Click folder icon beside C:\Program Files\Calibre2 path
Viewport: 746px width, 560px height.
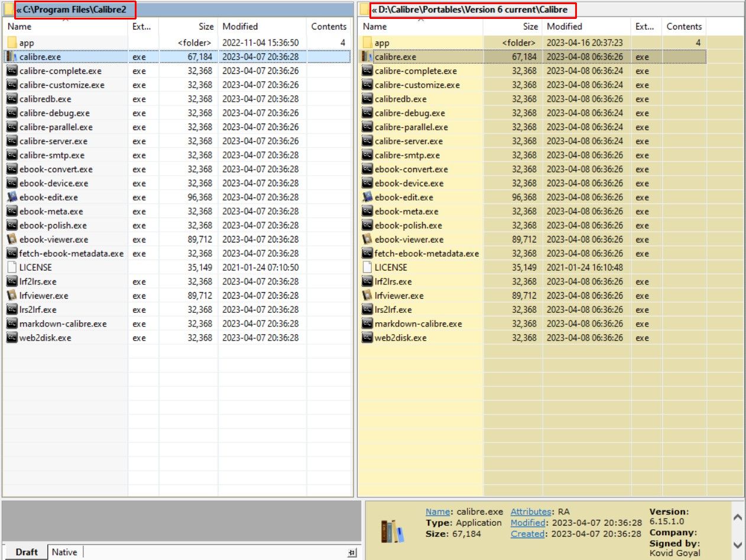8,9
